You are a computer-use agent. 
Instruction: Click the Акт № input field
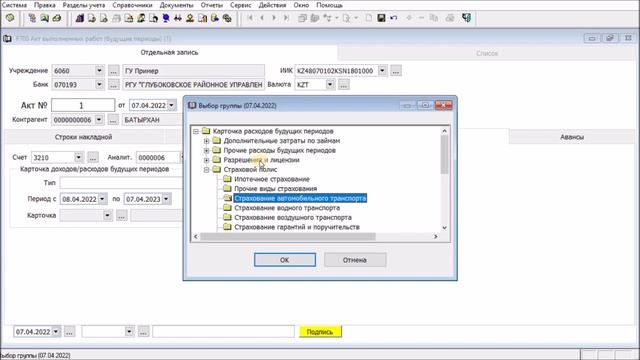pyautogui.click(x=83, y=105)
